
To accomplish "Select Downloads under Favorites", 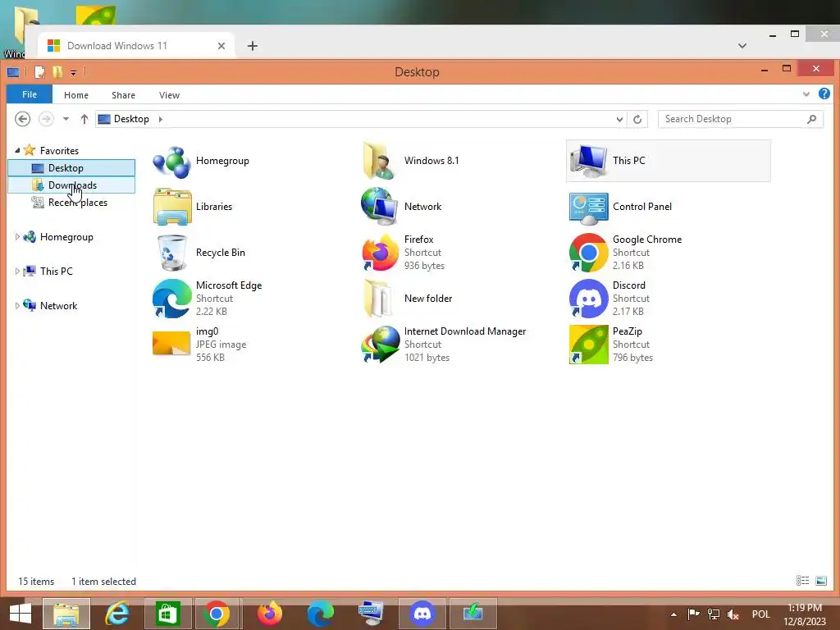I will (71, 185).
